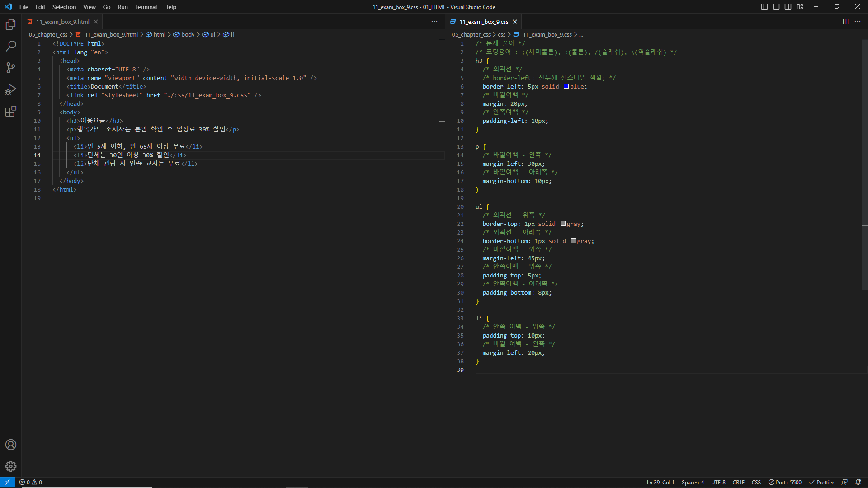The image size is (868, 488).
Task: Click notifications bell in status bar
Action: tap(858, 482)
